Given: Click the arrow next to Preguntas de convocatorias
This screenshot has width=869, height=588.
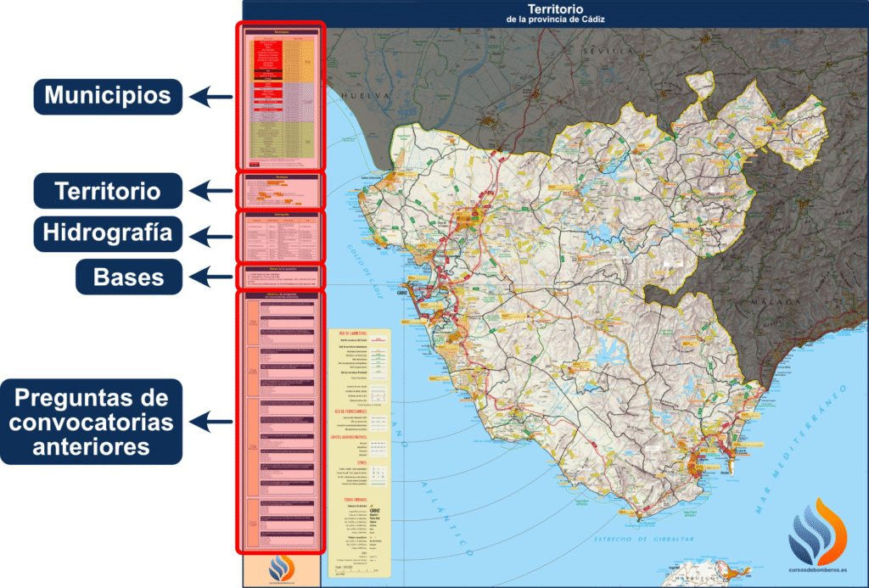Looking at the screenshot, I should pyautogui.click(x=210, y=421).
